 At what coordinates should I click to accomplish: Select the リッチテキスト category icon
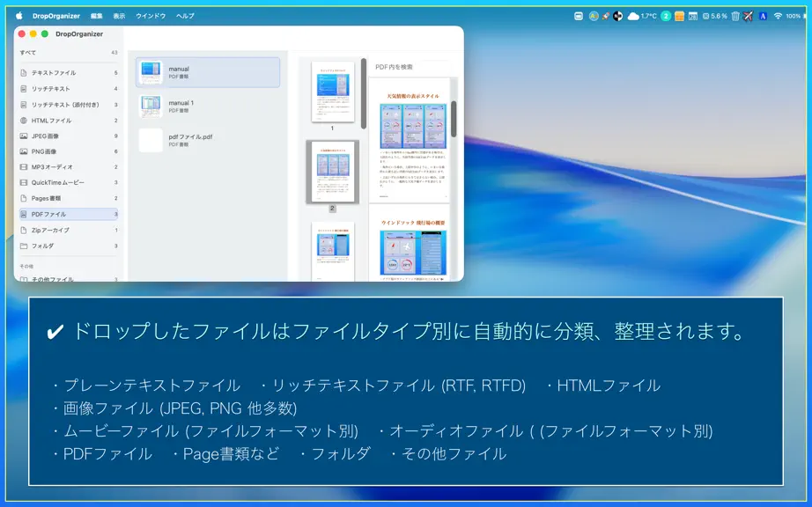(23, 89)
